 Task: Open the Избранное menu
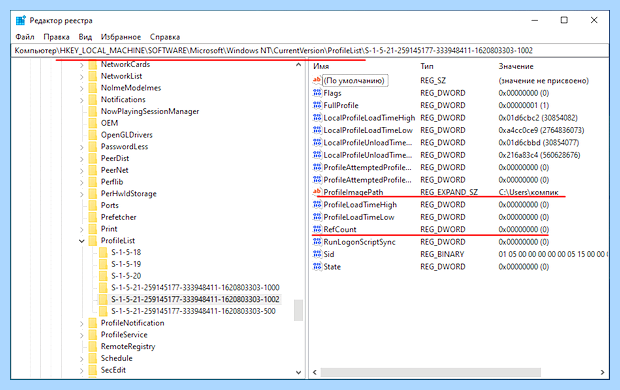pyautogui.click(x=121, y=37)
